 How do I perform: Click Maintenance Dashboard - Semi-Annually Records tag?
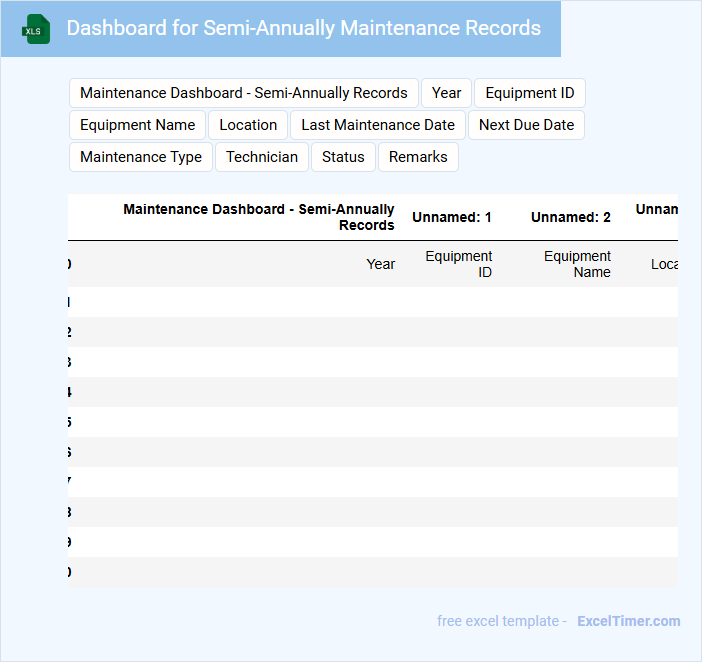click(243, 93)
